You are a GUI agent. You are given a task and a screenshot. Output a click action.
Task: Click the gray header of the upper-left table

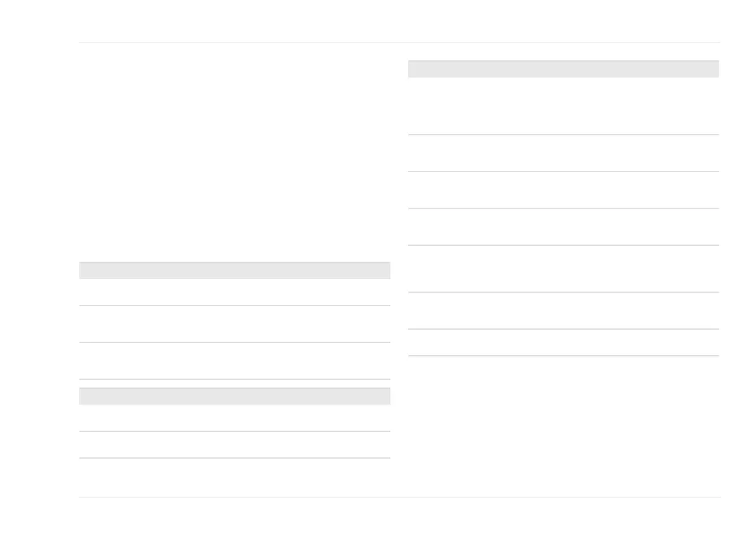pyautogui.click(x=234, y=270)
